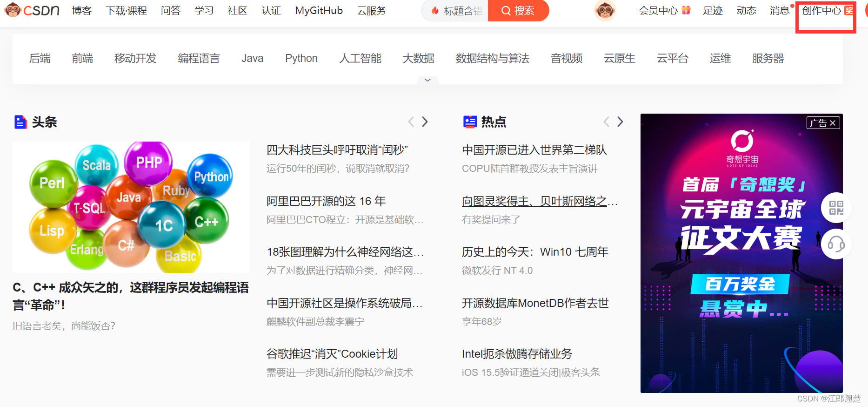Click the 广告 label on the banner
The height and width of the screenshot is (407, 868).
click(x=818, y=123)
